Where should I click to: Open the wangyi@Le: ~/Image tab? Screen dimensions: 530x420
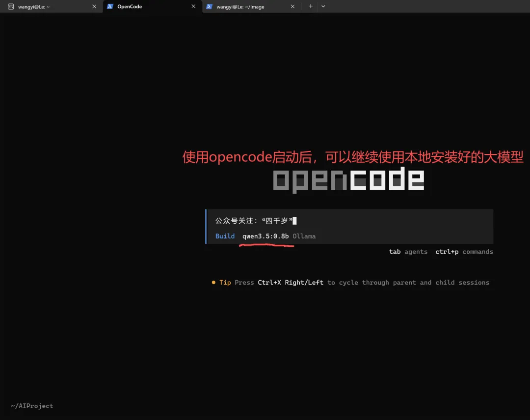251,6
